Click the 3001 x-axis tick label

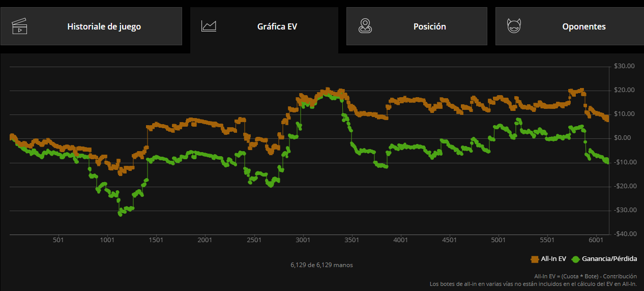click(303, 240)
